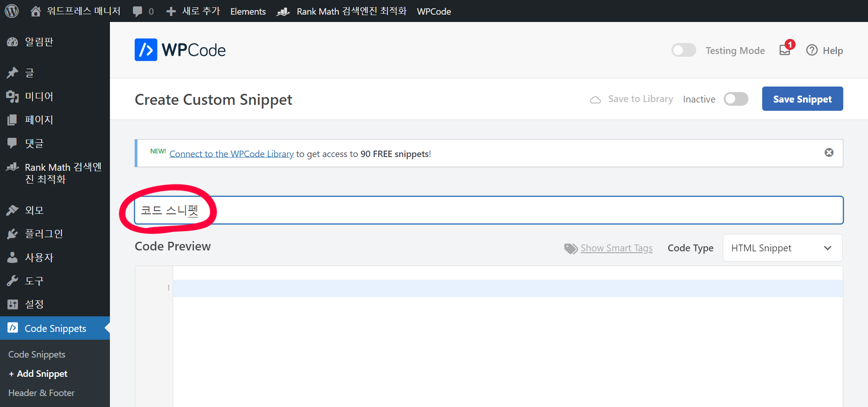
Task: Open WPCode admin bar menu
Action: (x=434, y=11)
